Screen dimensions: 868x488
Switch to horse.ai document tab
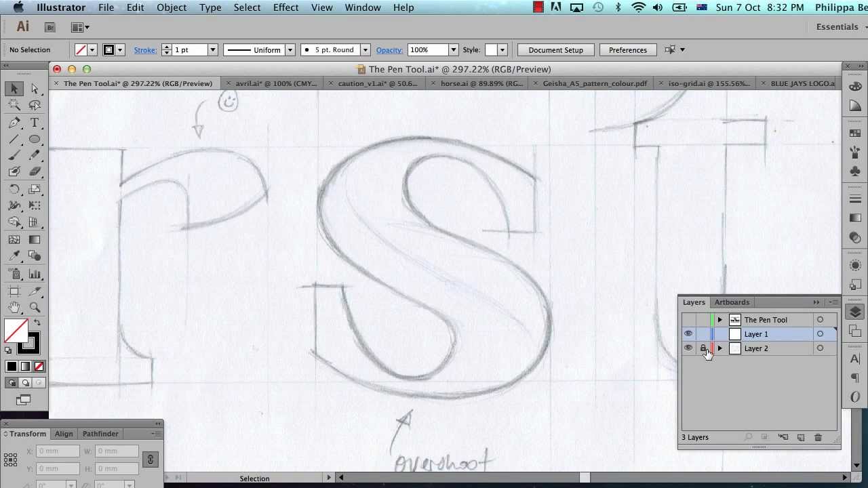pos(481,83)
